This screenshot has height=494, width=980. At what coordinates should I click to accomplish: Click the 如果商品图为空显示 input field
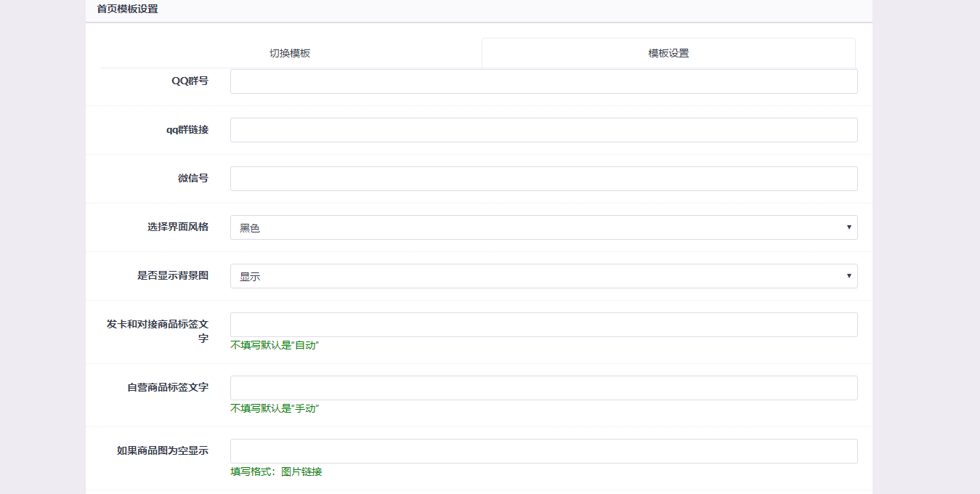(x=543, y=451)
